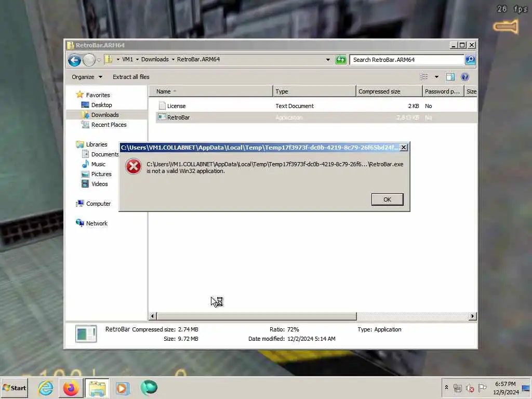Screen dimensions: 532x399
Task: Click the RetroBar file icon
Action: pos(162,117)
